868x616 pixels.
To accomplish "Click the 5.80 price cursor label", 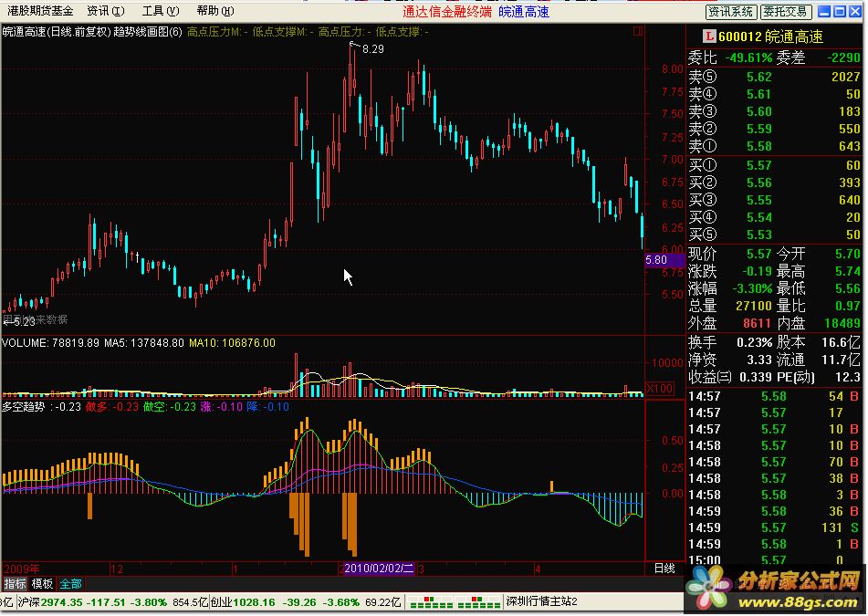I will 664,259.
